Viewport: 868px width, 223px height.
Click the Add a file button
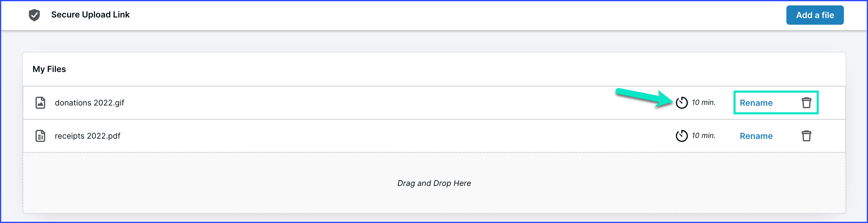[815, 15]
